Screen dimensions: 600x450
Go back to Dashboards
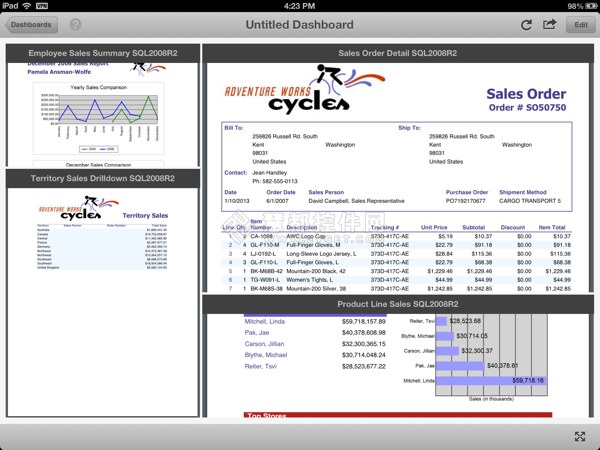(x=31, y=25)
